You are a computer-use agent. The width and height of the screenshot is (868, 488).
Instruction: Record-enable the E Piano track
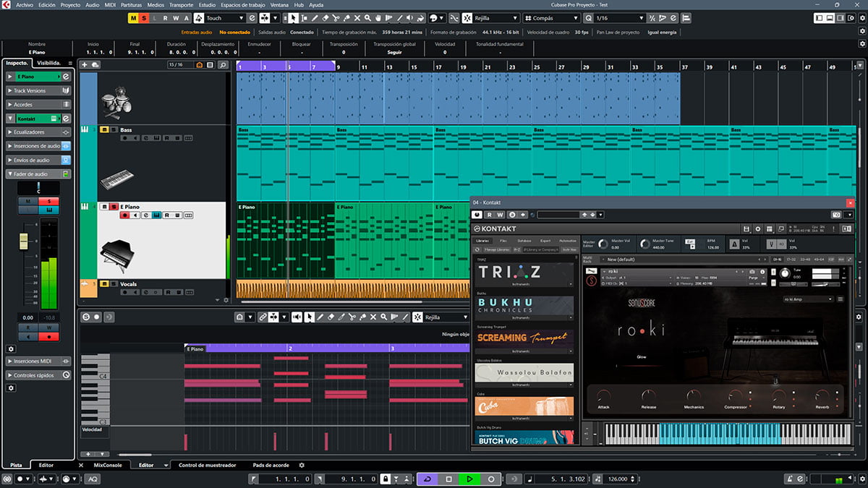click(125, 215)
